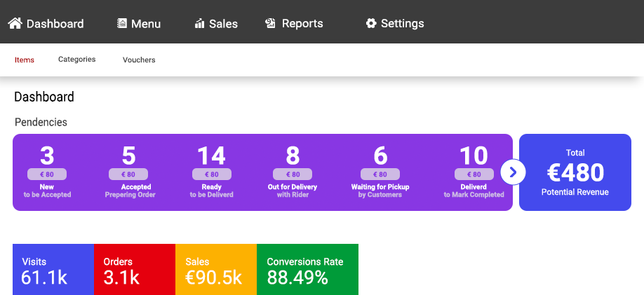The image size is (644, 295).
Task: Open Waiting for Pickup orders
Action: 380,172
